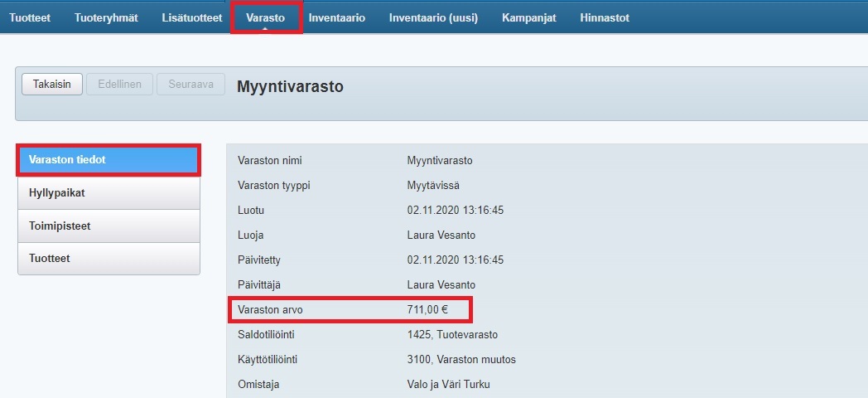Click the Takaisin button

(52, 85)
